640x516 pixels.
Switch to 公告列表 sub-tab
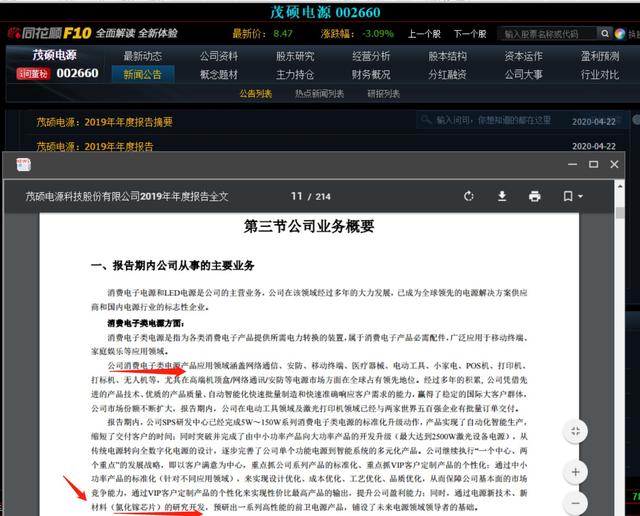pos(256,94)
